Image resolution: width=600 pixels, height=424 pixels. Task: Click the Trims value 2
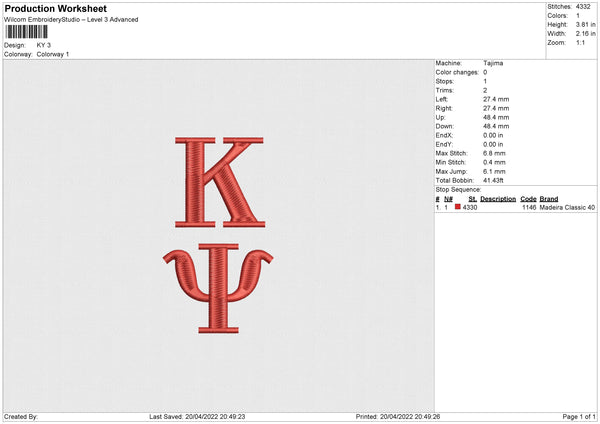tap(485, 90)
